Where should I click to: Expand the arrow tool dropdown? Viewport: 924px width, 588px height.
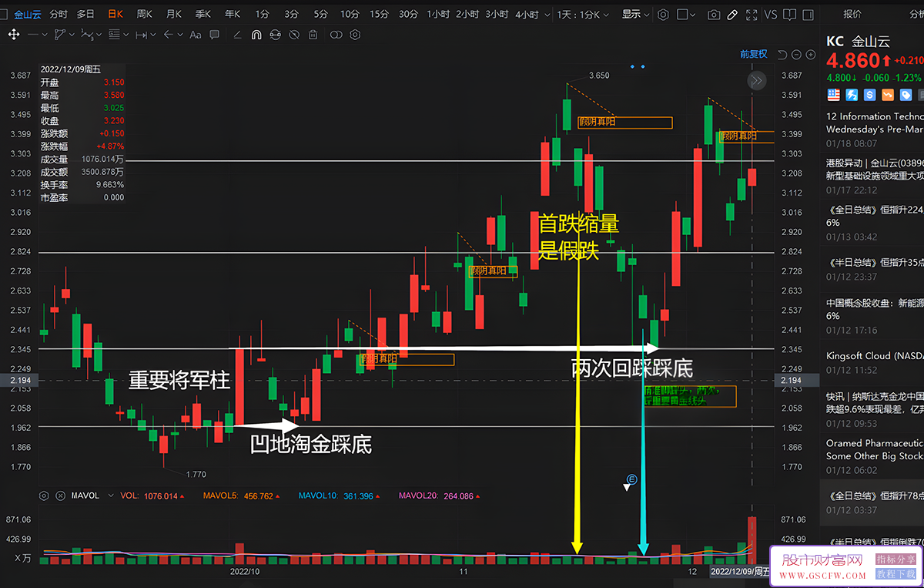pos(180,35)
